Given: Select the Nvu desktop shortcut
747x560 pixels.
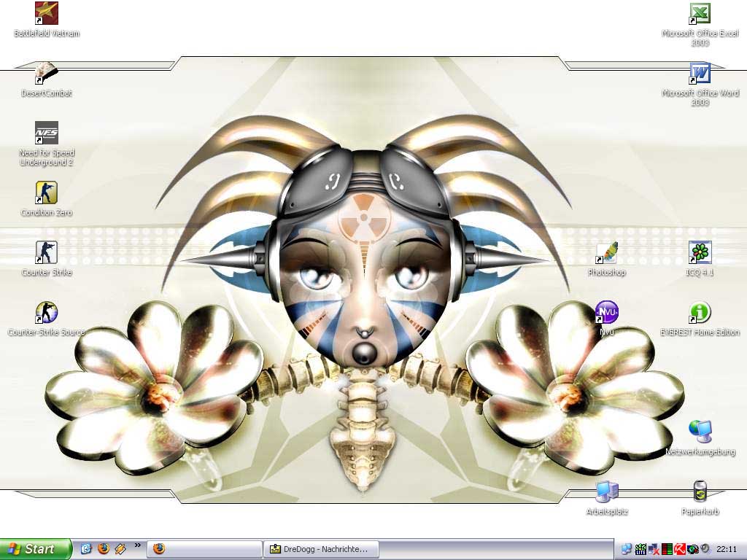Looking at the screenshot, I should [x=606, y=318].
